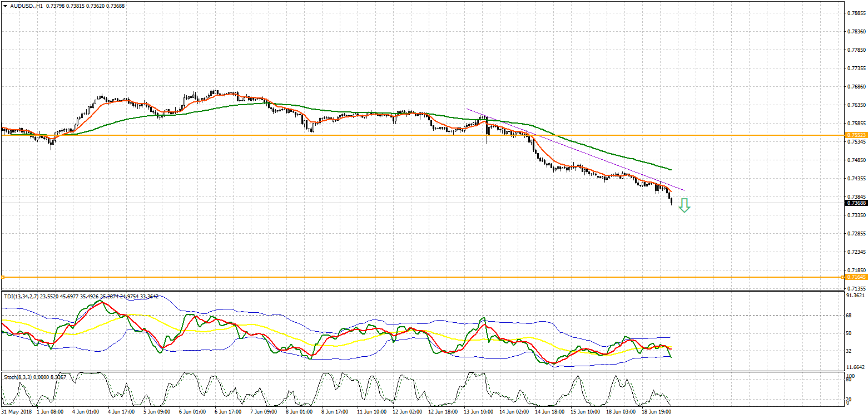This screenshot has height=418, width=868.
Task: Click the 8 Jun 01:00 time label
Action: (x=297, y=412)
